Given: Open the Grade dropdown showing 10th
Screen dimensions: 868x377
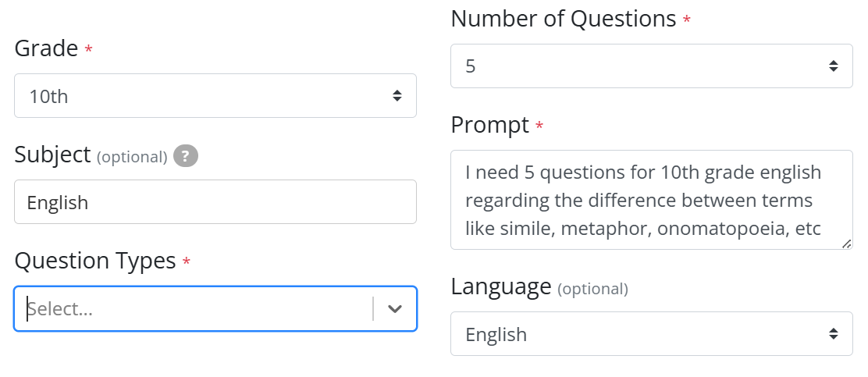Looking at the screenshot, I should pos(215,96).
